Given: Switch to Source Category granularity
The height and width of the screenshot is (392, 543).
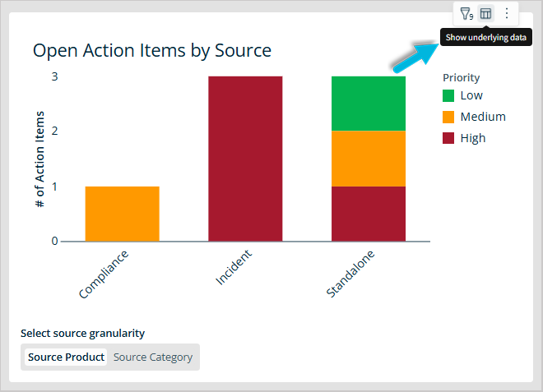Looking at the screenshot, I should (153, 357).
